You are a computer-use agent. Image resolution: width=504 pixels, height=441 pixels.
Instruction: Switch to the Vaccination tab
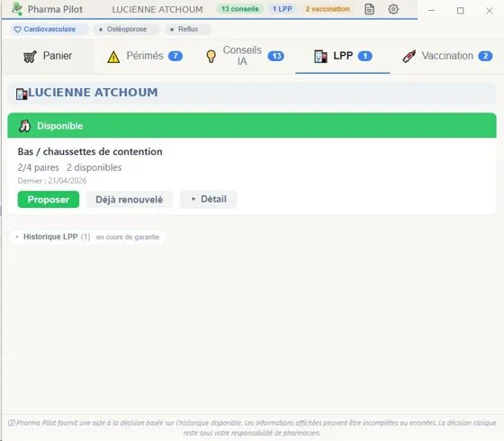[x=447, y=56]
